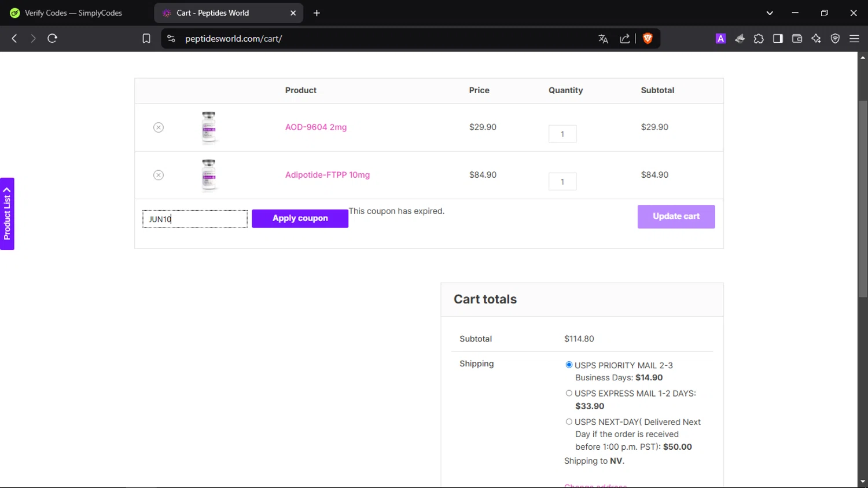The height and width of the screenshot is (488, 868).
Task: Click the page vertical scrollbar thumb
Action: click(x=863, y=199)
